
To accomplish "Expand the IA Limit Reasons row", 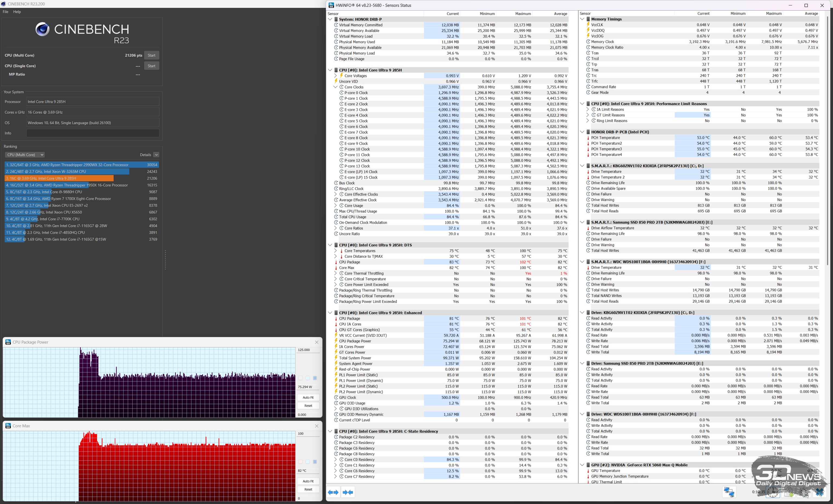I will (x=588, y=109).
